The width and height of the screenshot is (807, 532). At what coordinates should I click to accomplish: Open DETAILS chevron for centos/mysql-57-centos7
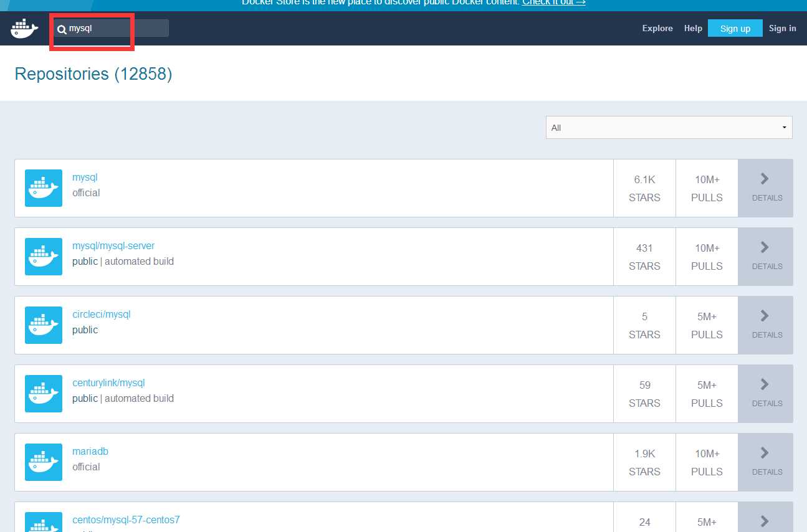(x=766, y=518)
